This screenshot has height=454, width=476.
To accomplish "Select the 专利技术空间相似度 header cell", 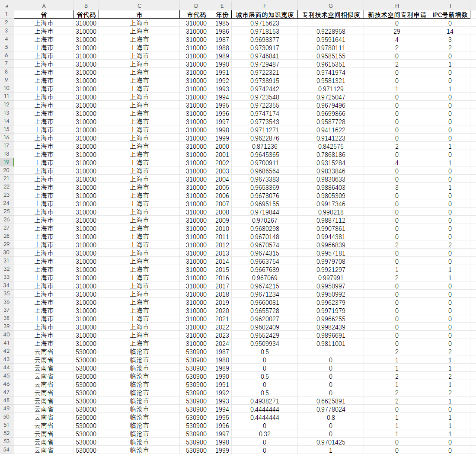I will pos(331,15).
